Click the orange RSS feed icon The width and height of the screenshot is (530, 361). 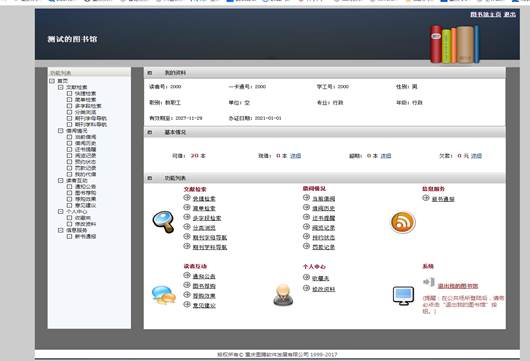coord(403,222)
